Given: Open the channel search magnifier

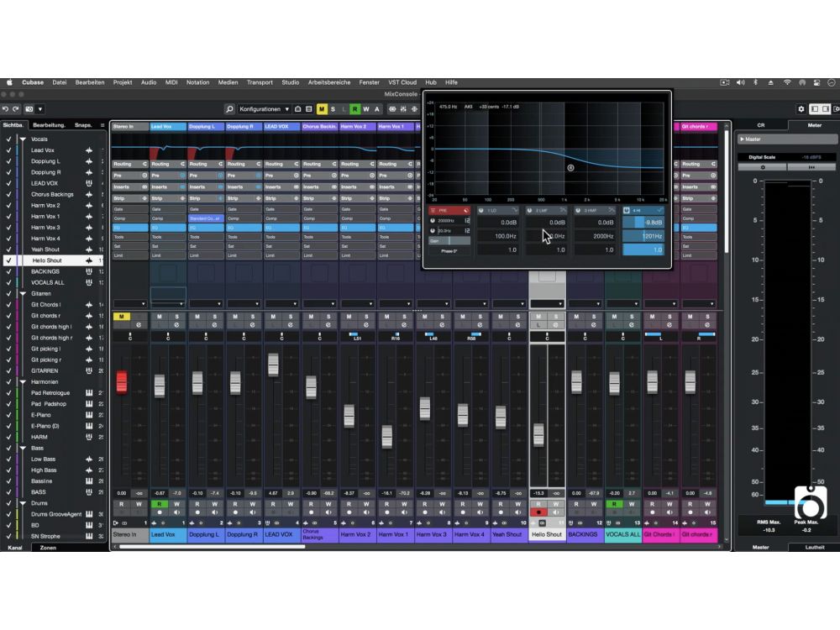Looking at the screenshot, I should [x=229, y=109].
